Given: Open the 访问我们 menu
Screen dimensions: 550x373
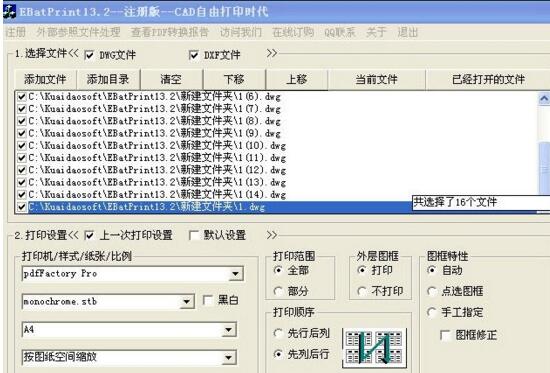Looking at the screenshot, I should pos(241,32).
